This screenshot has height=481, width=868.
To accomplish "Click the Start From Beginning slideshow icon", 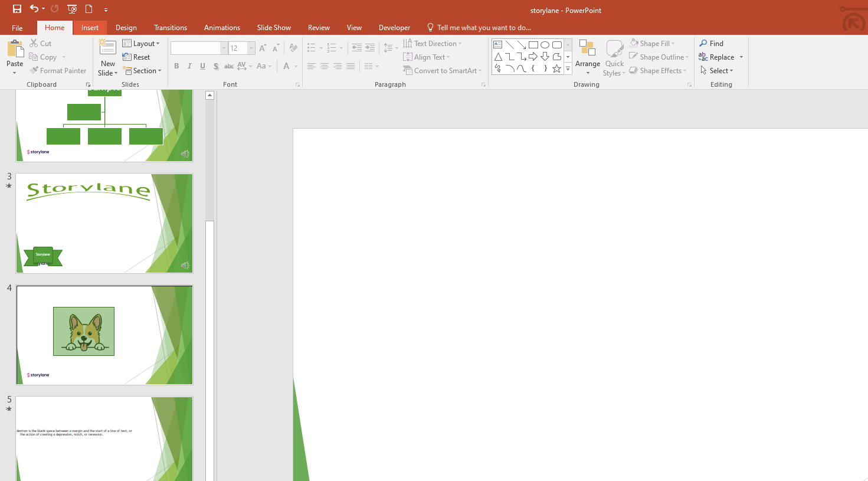I will pos(72,9).
